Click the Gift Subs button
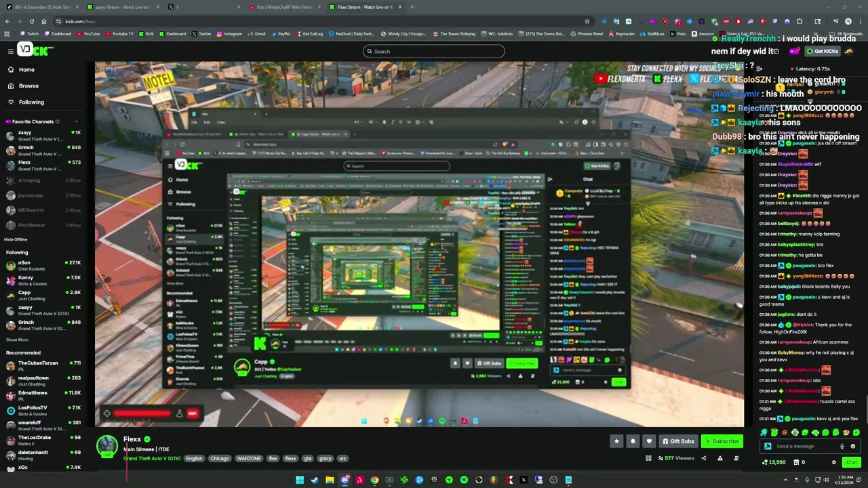 [678, 441]
